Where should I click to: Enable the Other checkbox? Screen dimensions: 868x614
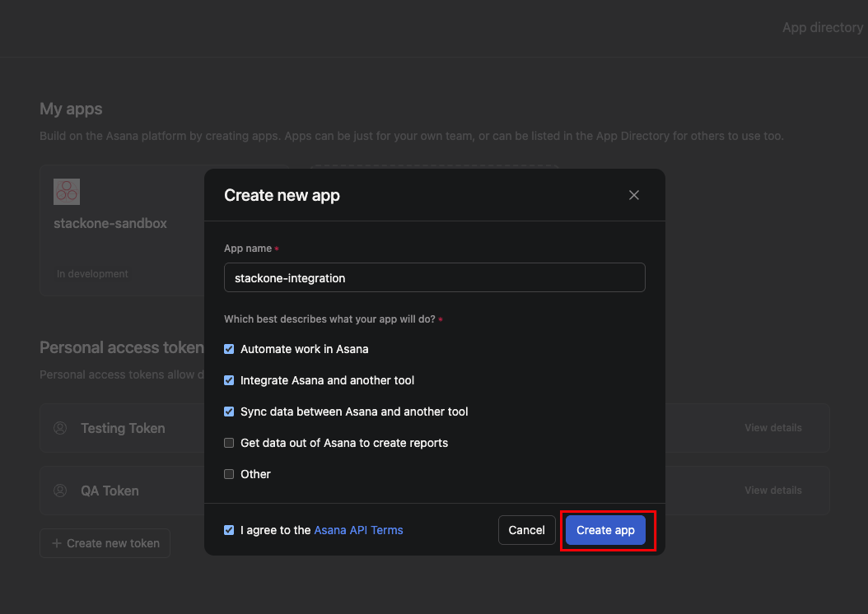coord(228,474)
